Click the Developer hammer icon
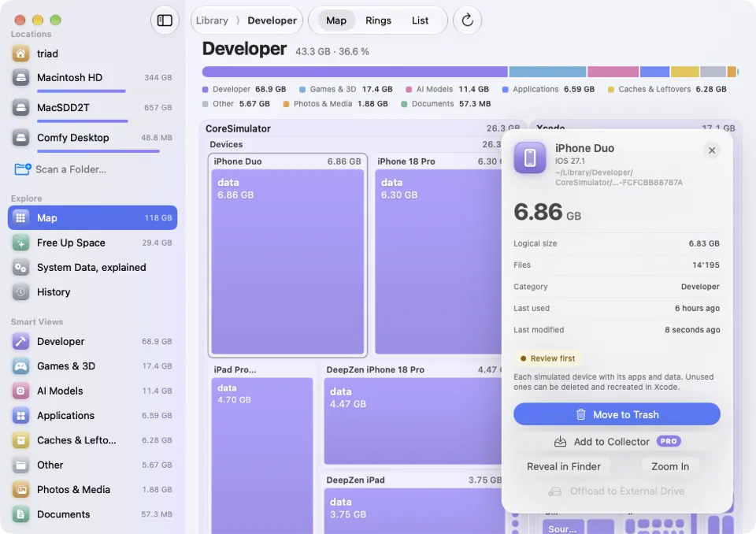This screenshot has height=534, width=756. (x=20, y=342)
